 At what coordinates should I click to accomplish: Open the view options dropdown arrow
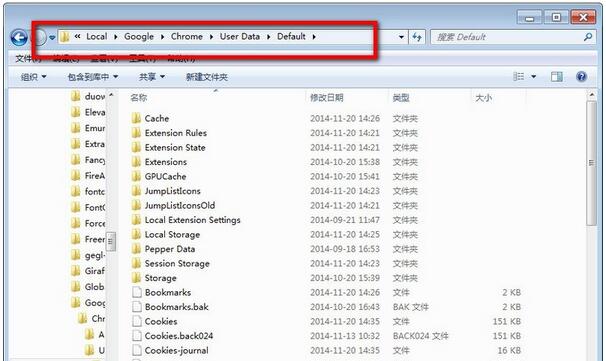pyautogui.click(x=534, y=77)
